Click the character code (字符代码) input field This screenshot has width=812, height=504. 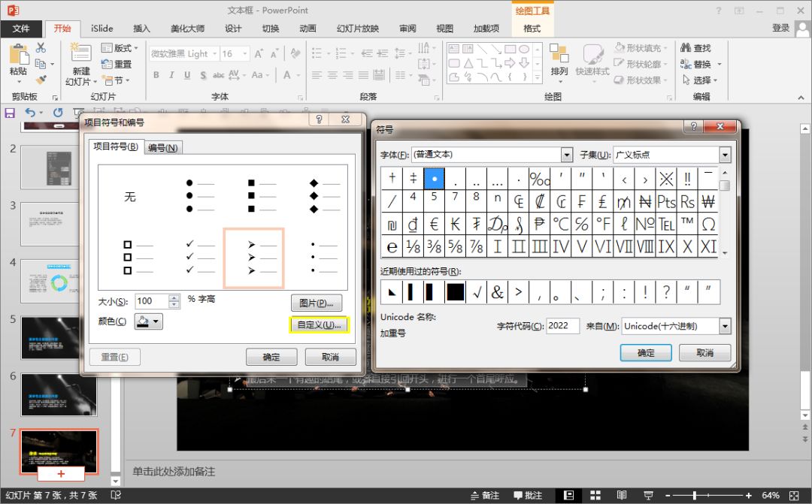(x=562, y=326)
